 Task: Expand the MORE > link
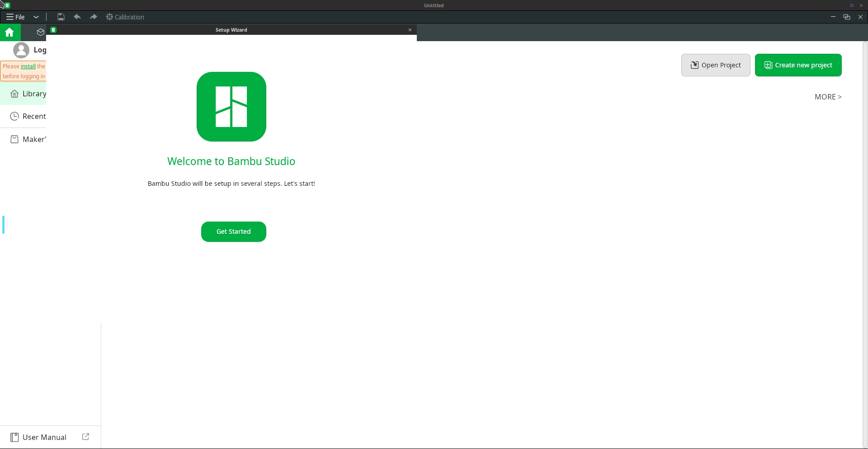828,97
